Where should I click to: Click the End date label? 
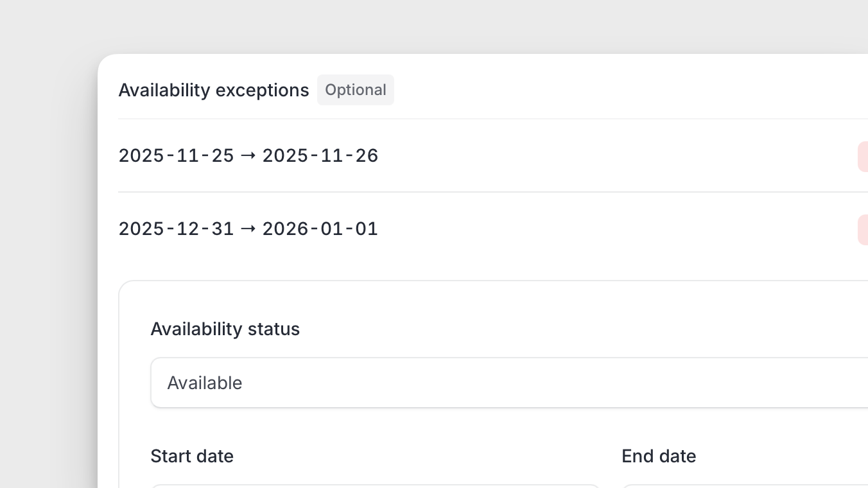click(659, 456)
